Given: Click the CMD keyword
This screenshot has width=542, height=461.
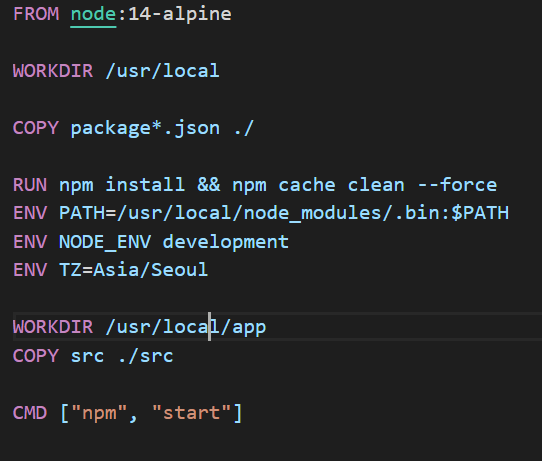Looking at the screenshot, I should tap(30, 413).
